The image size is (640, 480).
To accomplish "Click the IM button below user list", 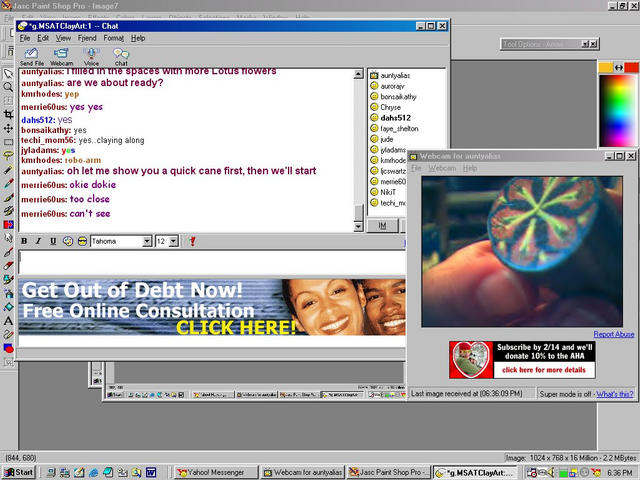I will [x=382, y=225].
